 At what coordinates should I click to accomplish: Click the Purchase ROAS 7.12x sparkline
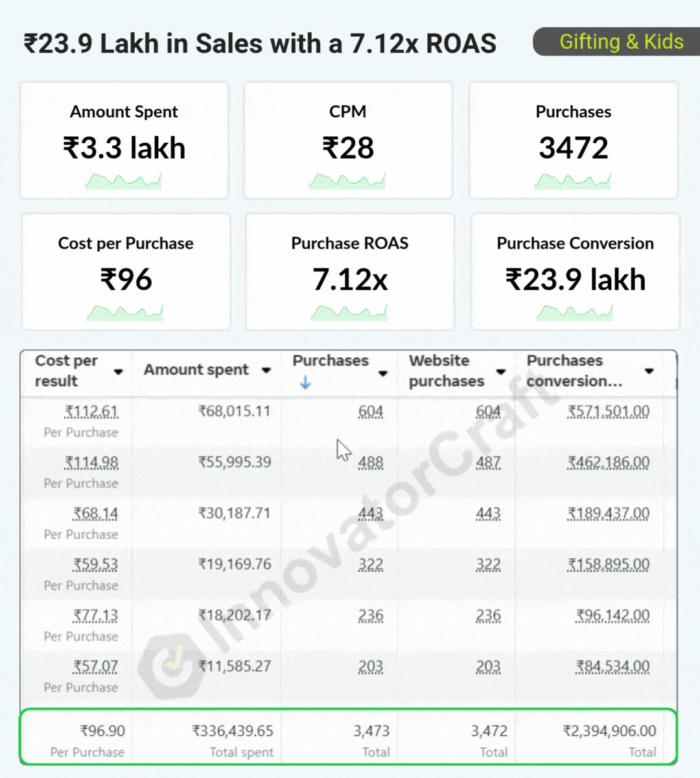(349, 312)
